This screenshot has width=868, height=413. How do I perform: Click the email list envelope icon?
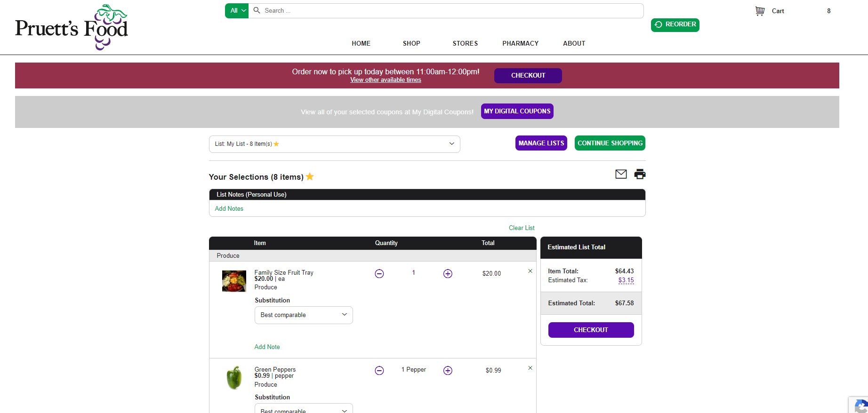621,174
